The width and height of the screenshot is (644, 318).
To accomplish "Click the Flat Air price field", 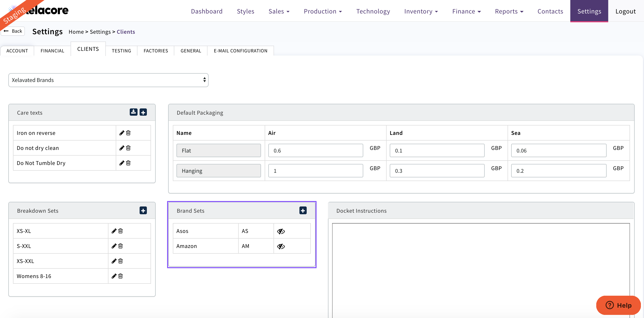I will pyautogui.click(x=316, y=151).
